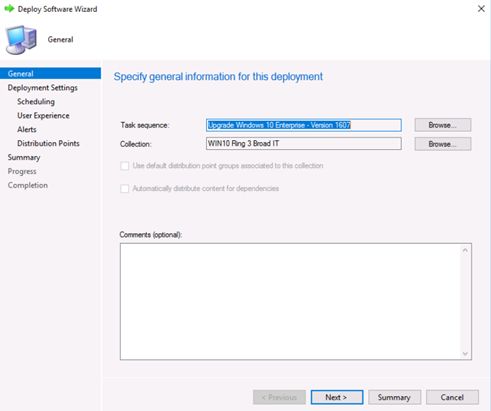This screenshot has height=411, width=491.
Task: Click the 'Task sequence:' label
Action: click(x=145, y=125)
